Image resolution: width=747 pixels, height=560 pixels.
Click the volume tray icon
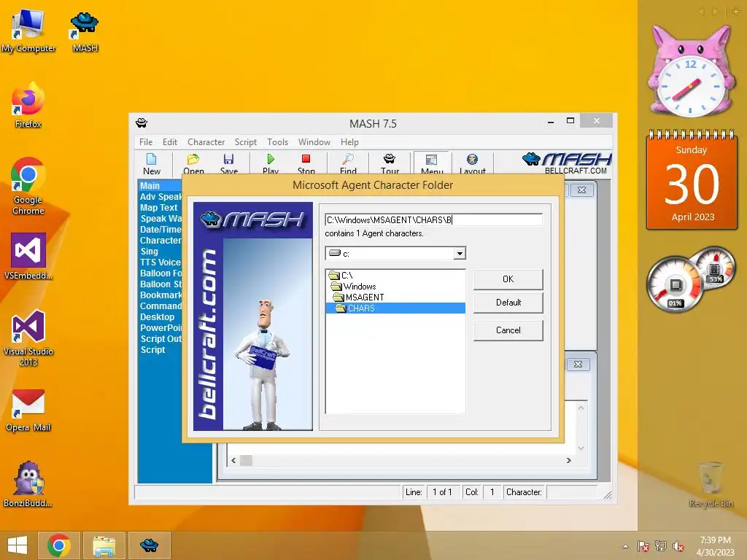click(678, 546)
